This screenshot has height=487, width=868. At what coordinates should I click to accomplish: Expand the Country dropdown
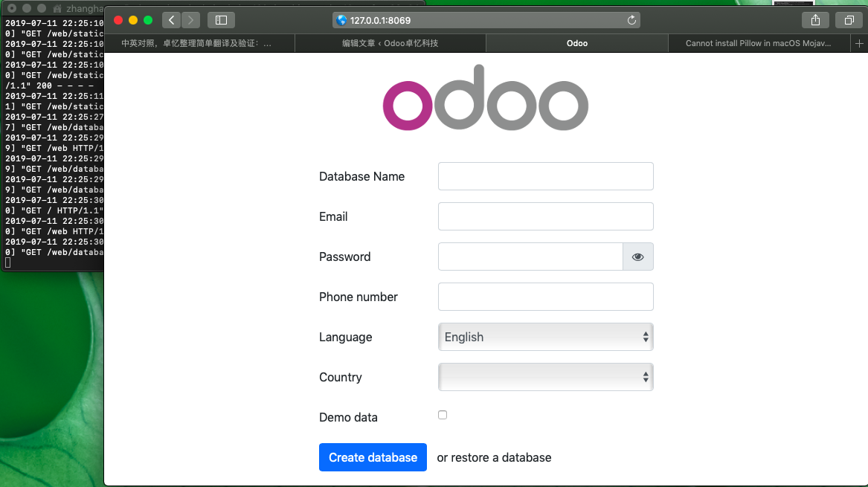[x=545, y=377]
